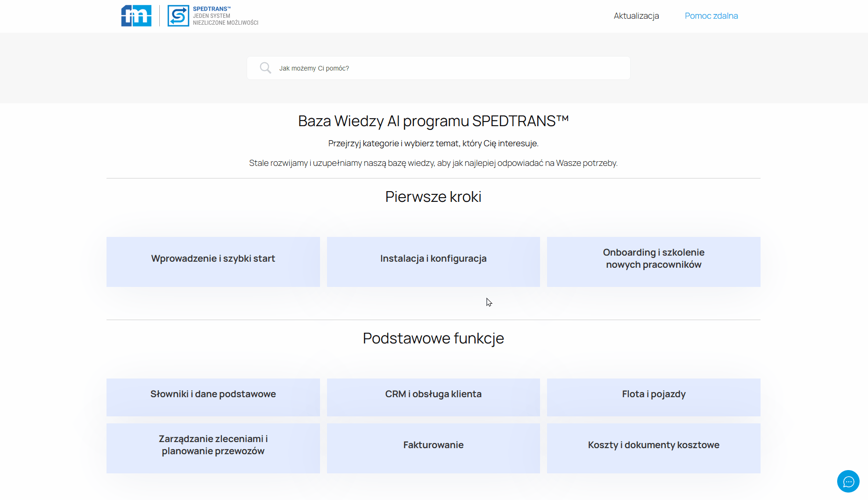Open the Pomoc zdalna link

pyautogui.click(x=711, y=16)
